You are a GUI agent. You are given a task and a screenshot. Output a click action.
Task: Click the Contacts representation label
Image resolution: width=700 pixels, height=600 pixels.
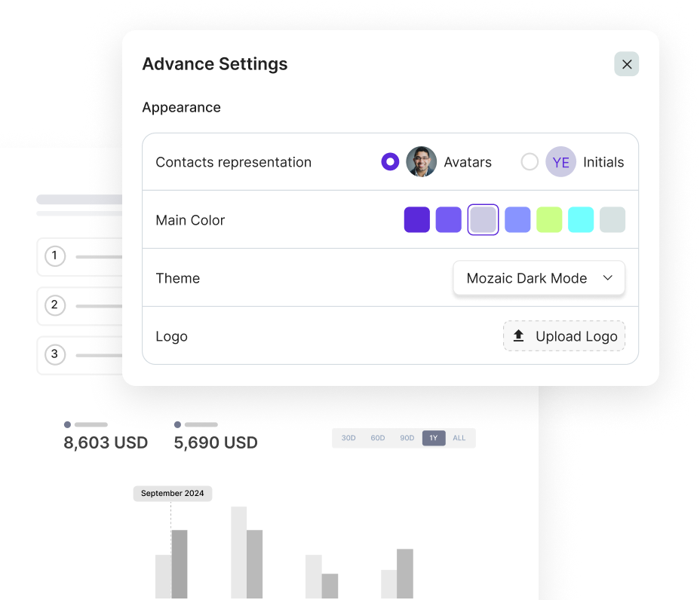coord(234,162)
